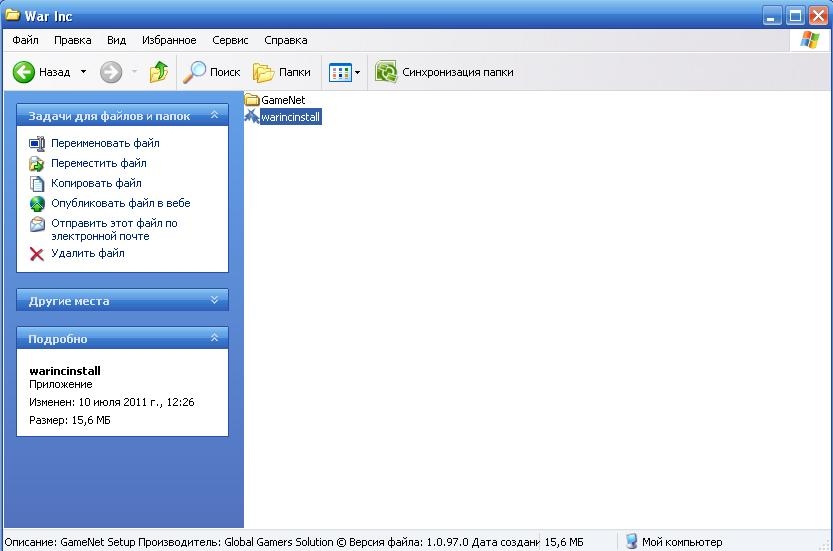Screen dimensions: 833x551
Task: Click the email envelope icon
Action: click(x=37, y=224)
